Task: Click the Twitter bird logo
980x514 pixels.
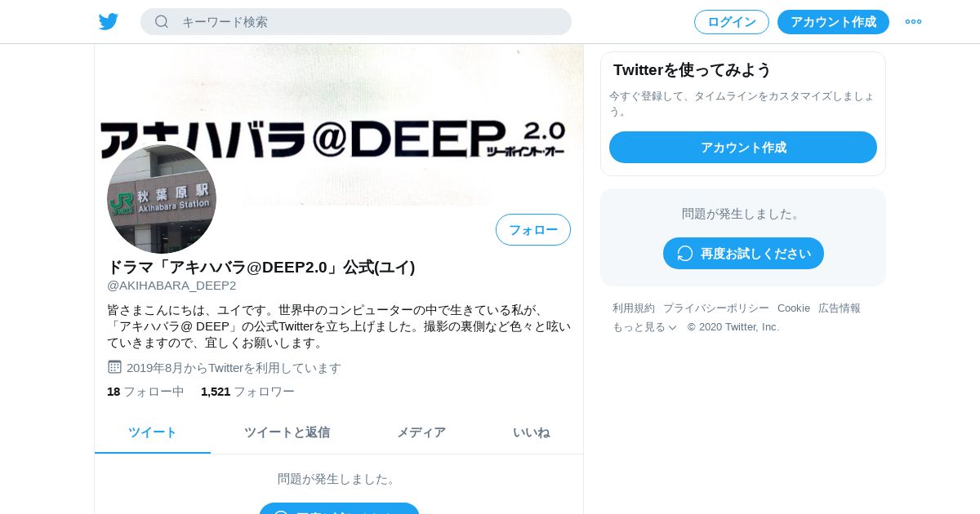Action: 109,22
